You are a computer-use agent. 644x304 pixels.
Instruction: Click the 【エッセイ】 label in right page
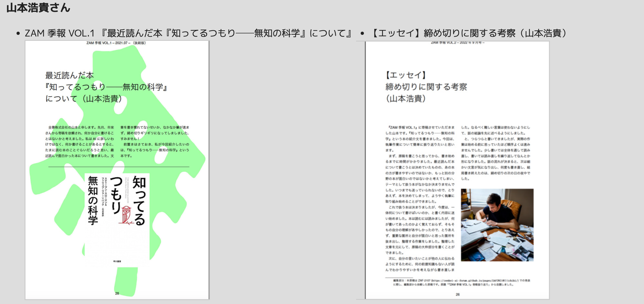405,75
